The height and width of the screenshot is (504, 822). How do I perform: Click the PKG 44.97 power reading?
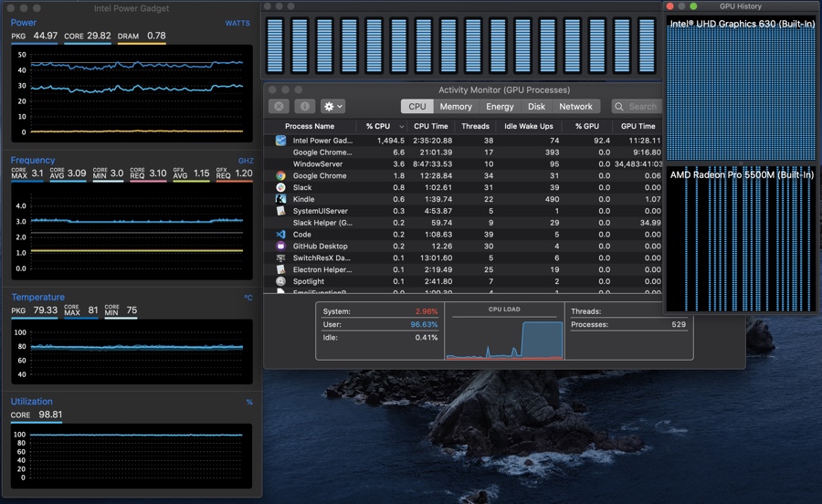(34, 37)
